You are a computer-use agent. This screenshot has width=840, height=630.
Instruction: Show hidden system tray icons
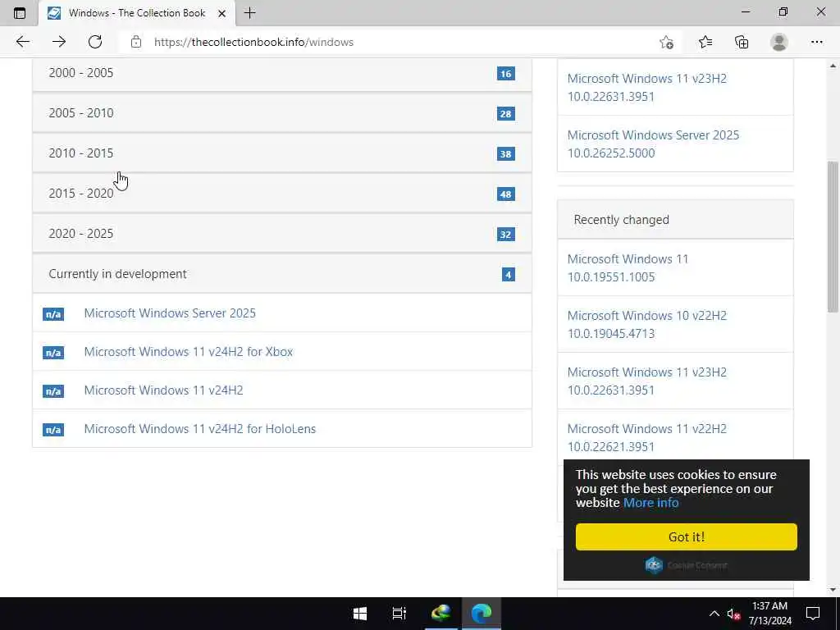[x=714, y=614]
